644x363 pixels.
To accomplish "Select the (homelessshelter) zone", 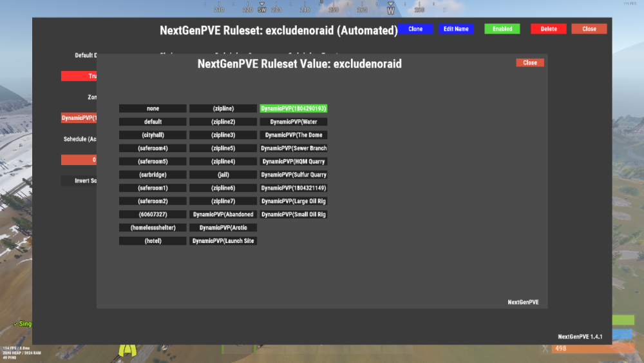I will coord(153,228).
